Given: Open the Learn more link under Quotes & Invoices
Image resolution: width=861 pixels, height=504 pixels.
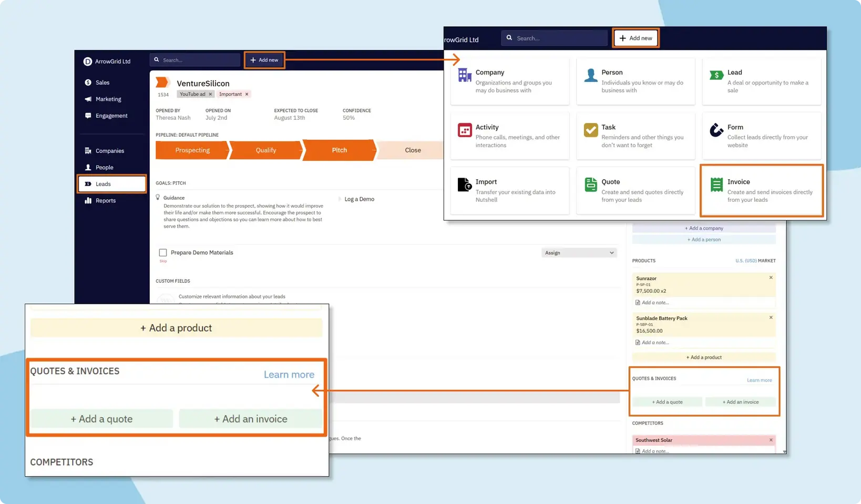Looking at the screenshot, I should click(289, 374).
